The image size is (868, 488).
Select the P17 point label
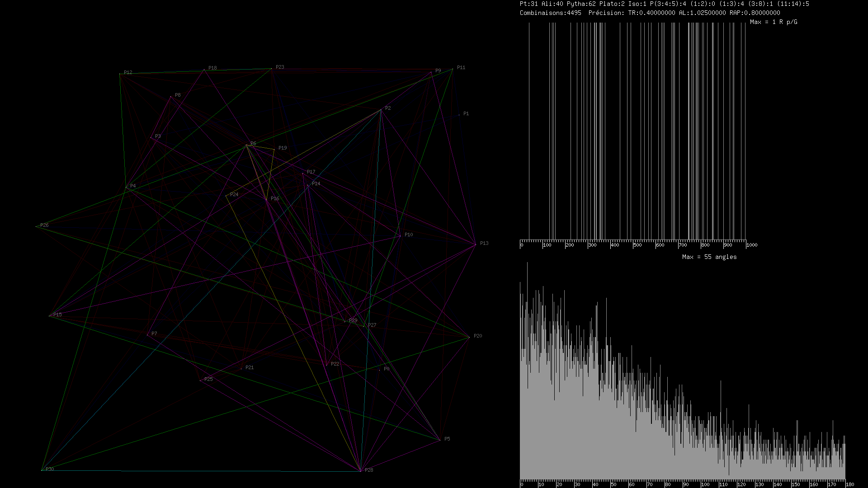pos(311,172)
